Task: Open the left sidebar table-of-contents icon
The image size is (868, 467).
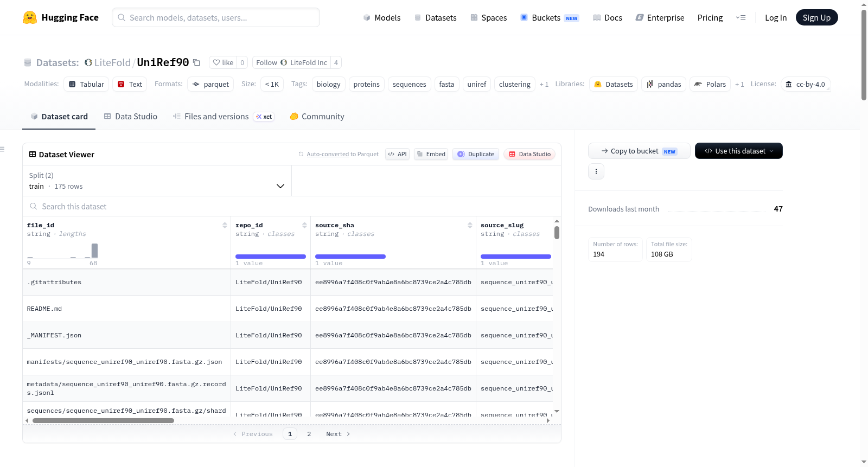Action: (x=2, y=149)
